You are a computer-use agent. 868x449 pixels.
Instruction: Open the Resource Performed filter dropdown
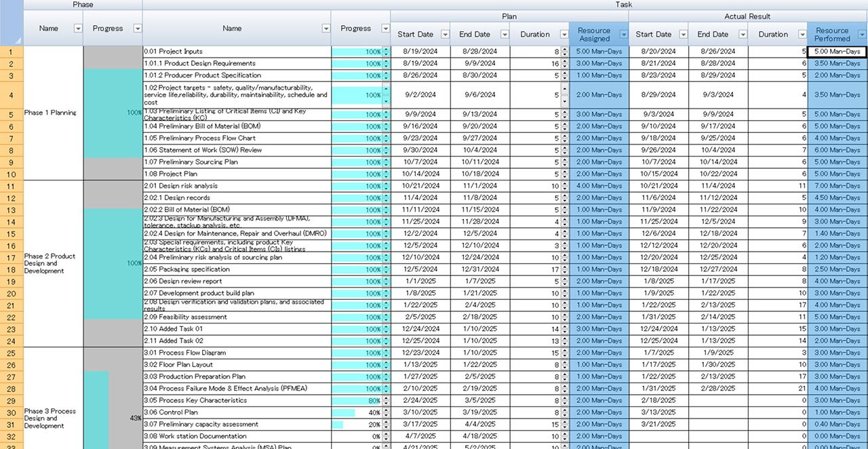(x=862, y=35)
